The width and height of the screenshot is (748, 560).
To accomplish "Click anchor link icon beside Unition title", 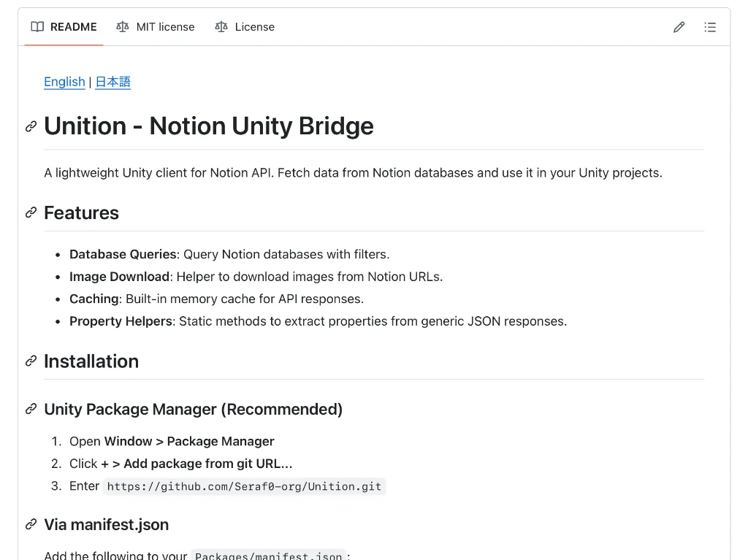I will (31, 126).
